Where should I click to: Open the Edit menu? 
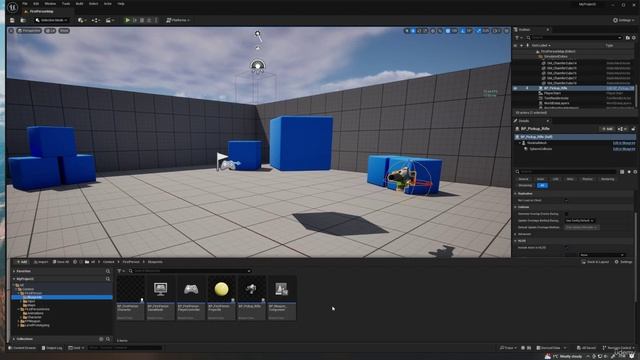[36, 4]
